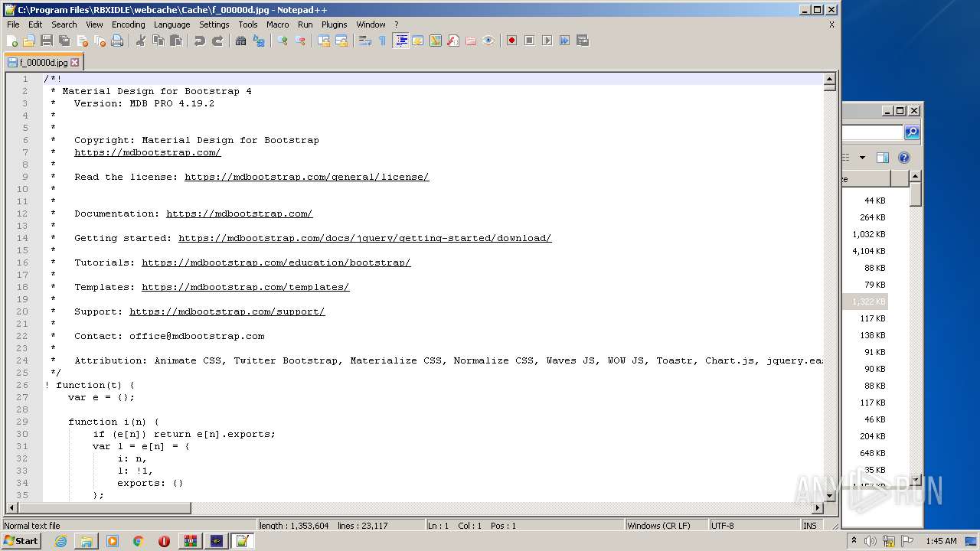The image size is (980, 551).
Task: Stop macro recording using square icon
Action: coord(529,41)
